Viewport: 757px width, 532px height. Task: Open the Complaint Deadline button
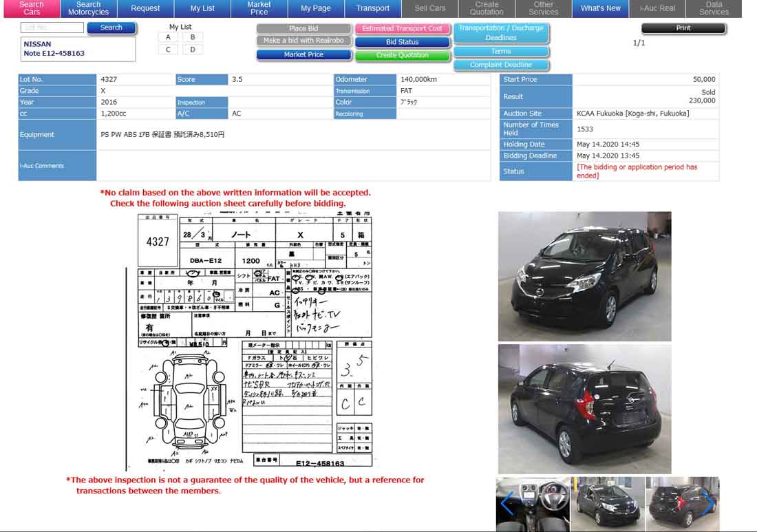pos(501,65)
